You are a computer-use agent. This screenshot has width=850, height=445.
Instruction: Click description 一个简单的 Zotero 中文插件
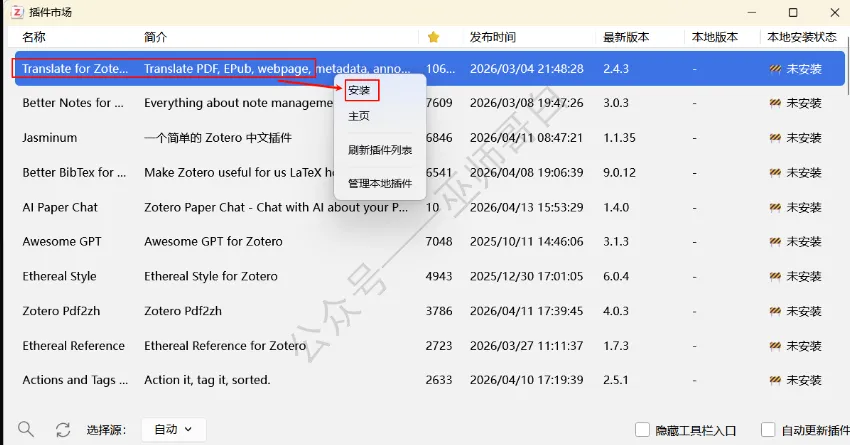(218, 138)
